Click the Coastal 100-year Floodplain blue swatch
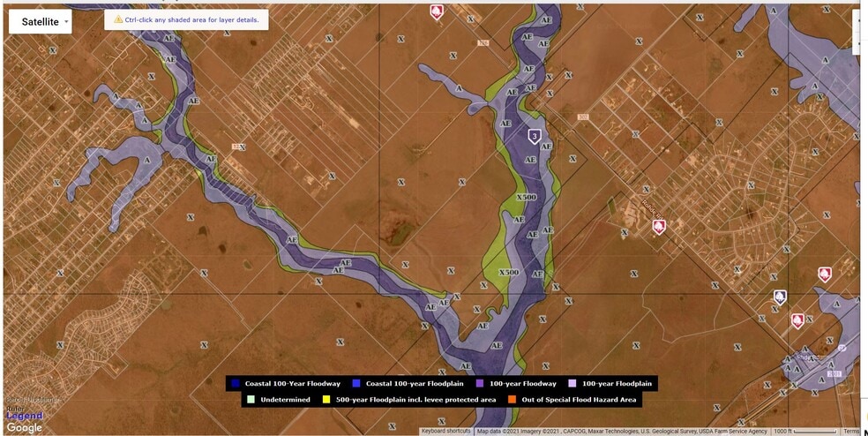The image size is (868, 436). [x=355, y=384]
